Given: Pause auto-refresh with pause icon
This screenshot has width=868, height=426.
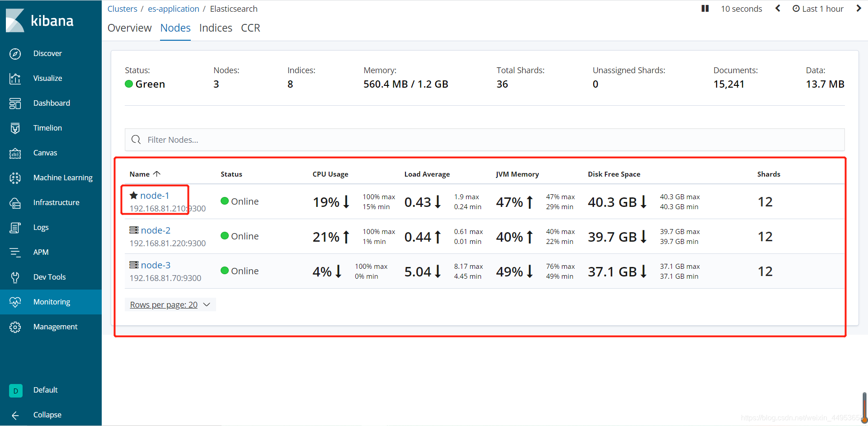Looking at the screenshot, I should click(705, 9).
